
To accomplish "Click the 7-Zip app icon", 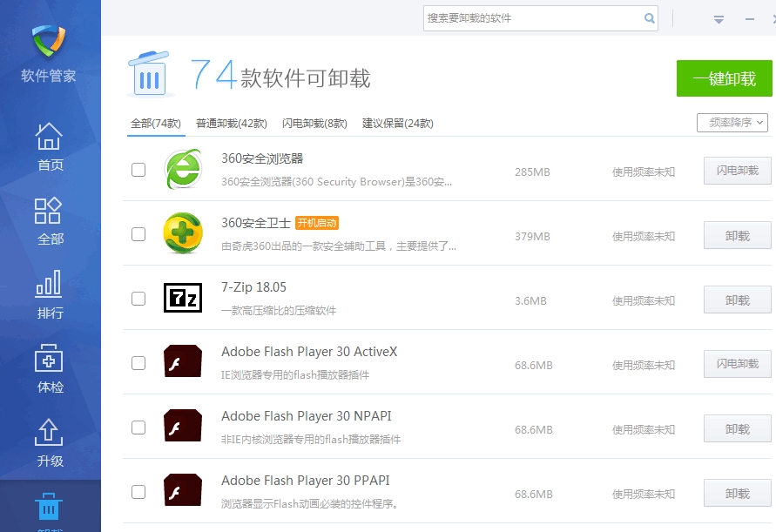I will [x=183, y=298].
